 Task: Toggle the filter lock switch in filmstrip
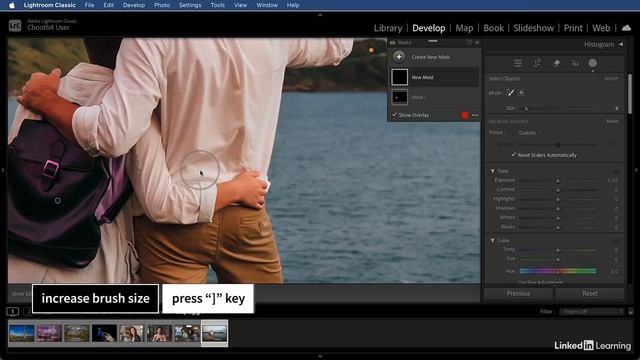(631, 312)
